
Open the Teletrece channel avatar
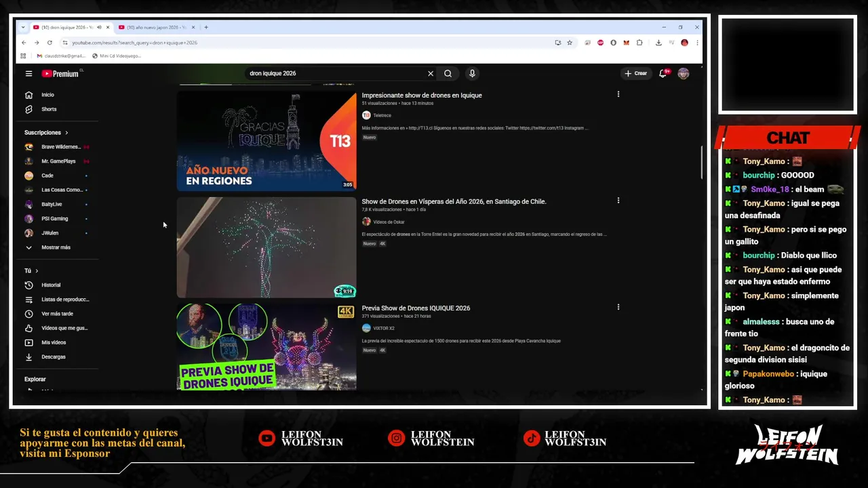pyautogui.click(x=366, y=115)
